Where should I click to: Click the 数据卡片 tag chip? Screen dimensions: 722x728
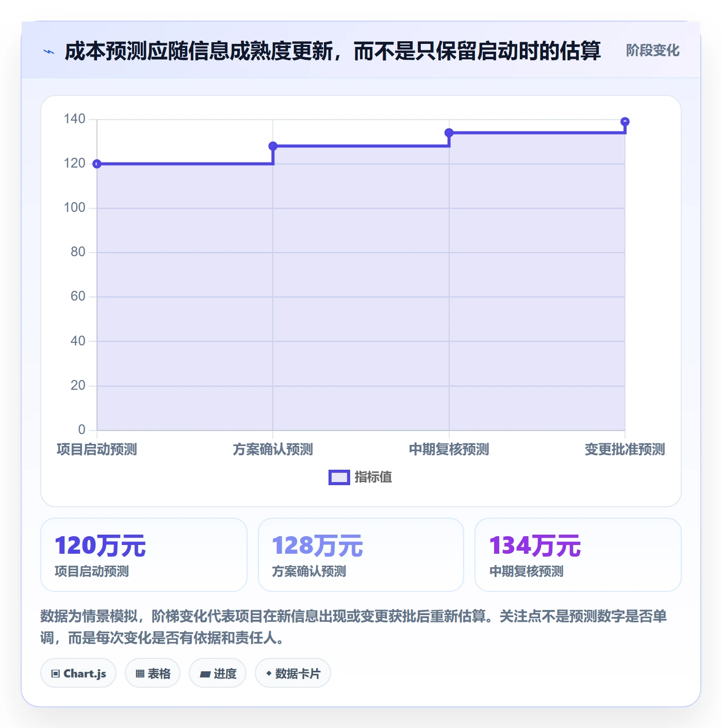tap(293, 673)
